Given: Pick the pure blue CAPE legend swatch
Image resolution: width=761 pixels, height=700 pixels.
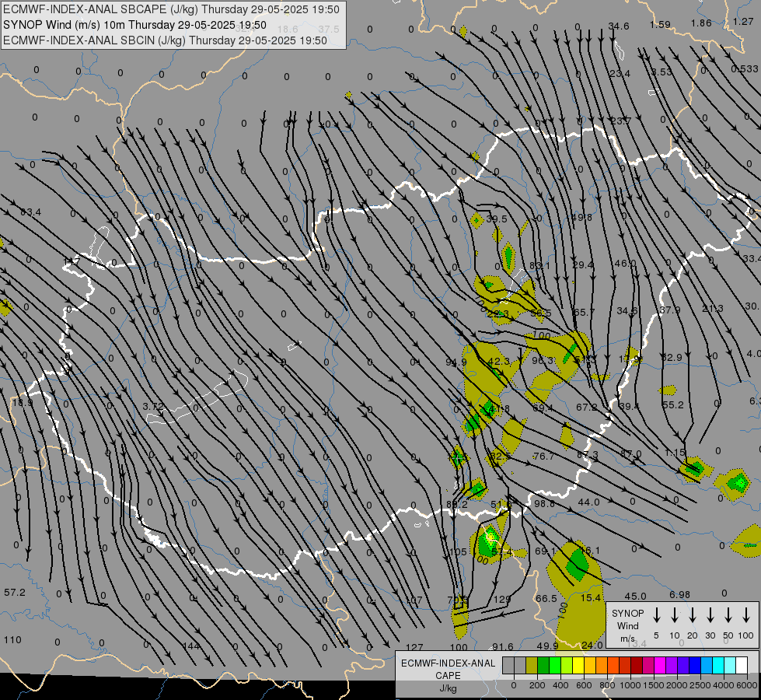Looking at the screenshot, I should pos(694,665).
